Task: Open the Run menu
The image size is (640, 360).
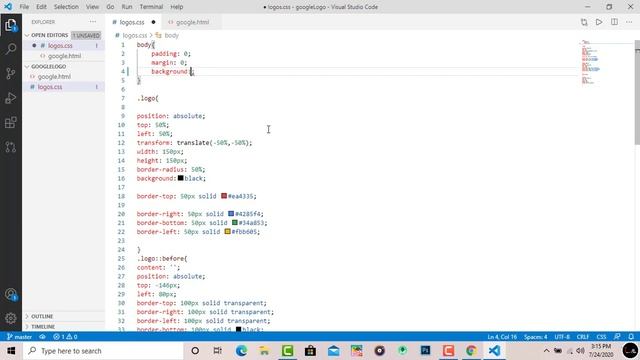Action: point(127,7)
